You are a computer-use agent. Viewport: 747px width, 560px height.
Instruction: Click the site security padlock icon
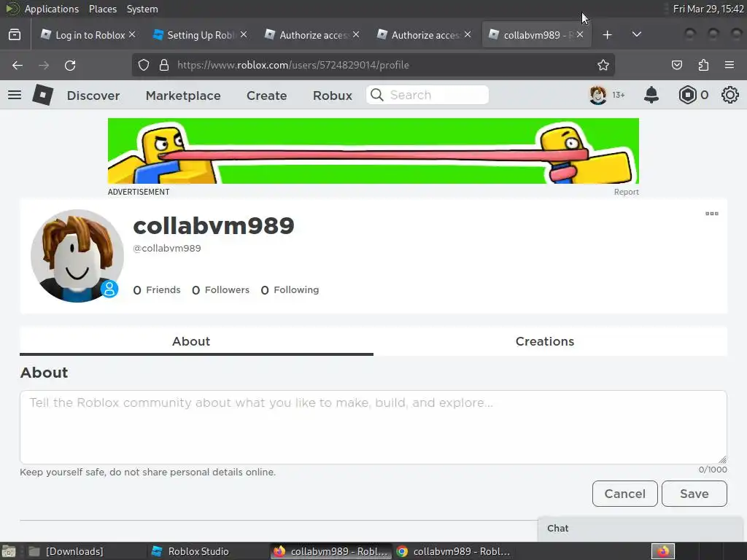point(164,65)
